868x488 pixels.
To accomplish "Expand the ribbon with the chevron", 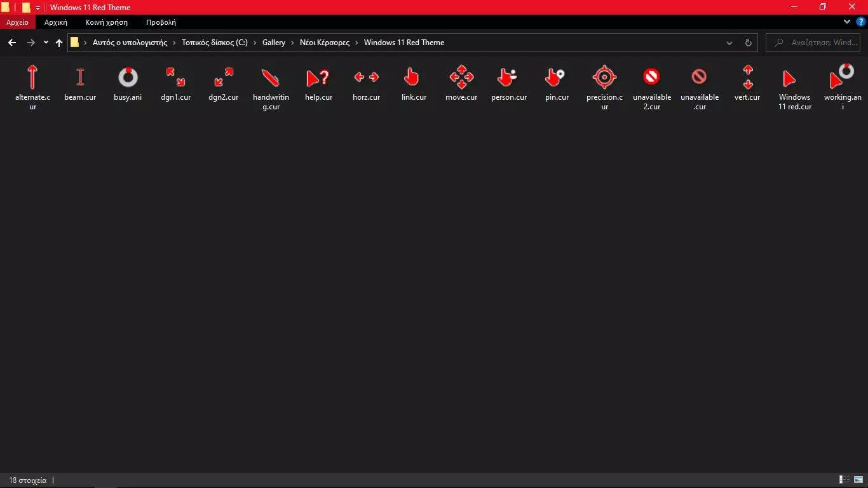I will click(x=847, y=22).
